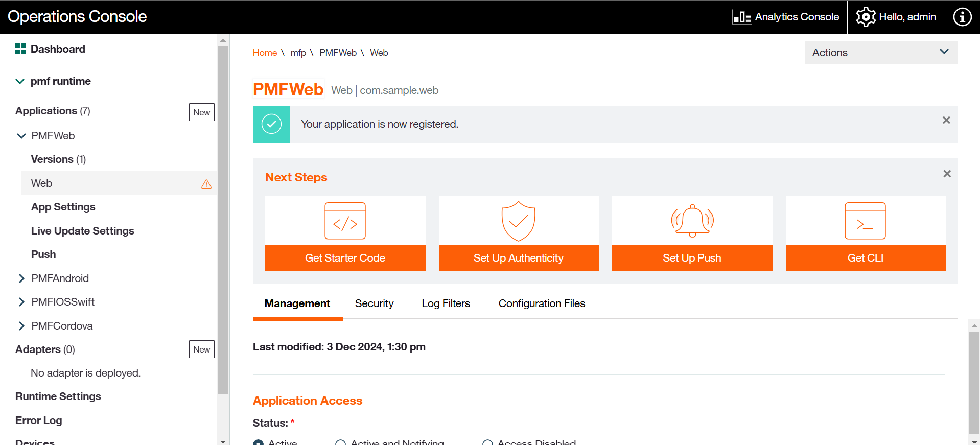The image size is (980, 445).
Task: Dismiss the application registered notification
Action: coord(946,120)
